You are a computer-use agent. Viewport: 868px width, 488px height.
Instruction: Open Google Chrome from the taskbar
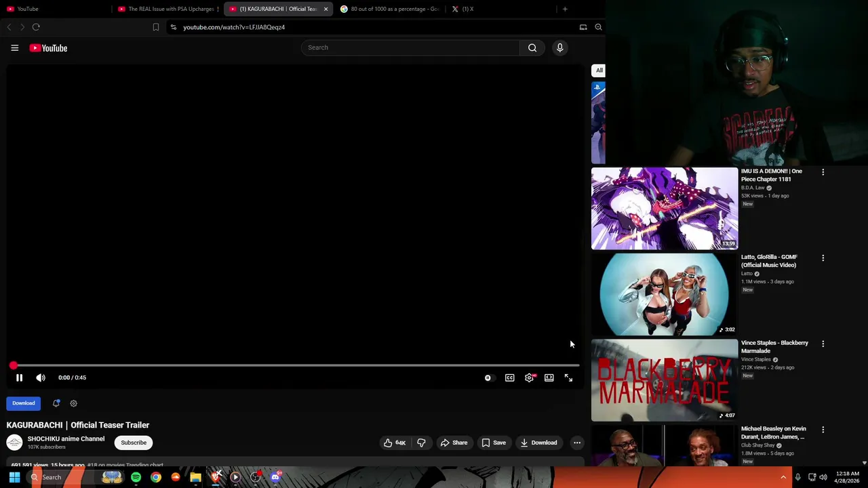tap(156, 477)
